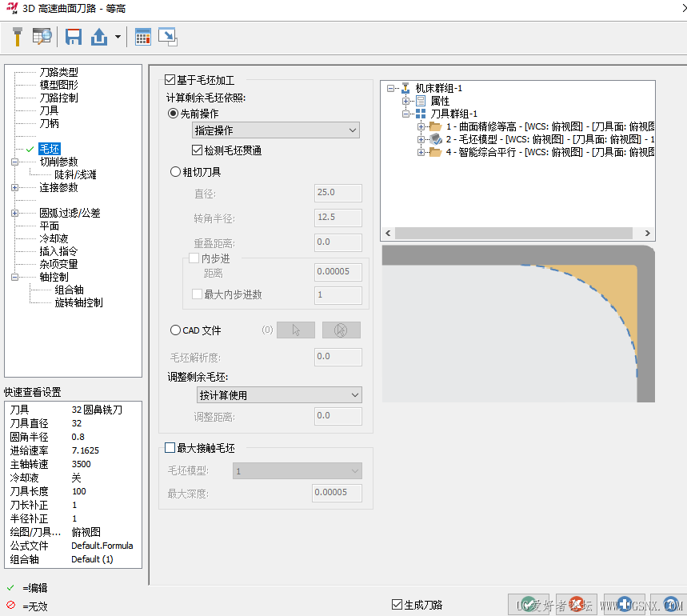Open the 刀柄 page
Image resolution: width=687 pixels, height=616 pixels.
pyautogui.click(x=49, y=123)
